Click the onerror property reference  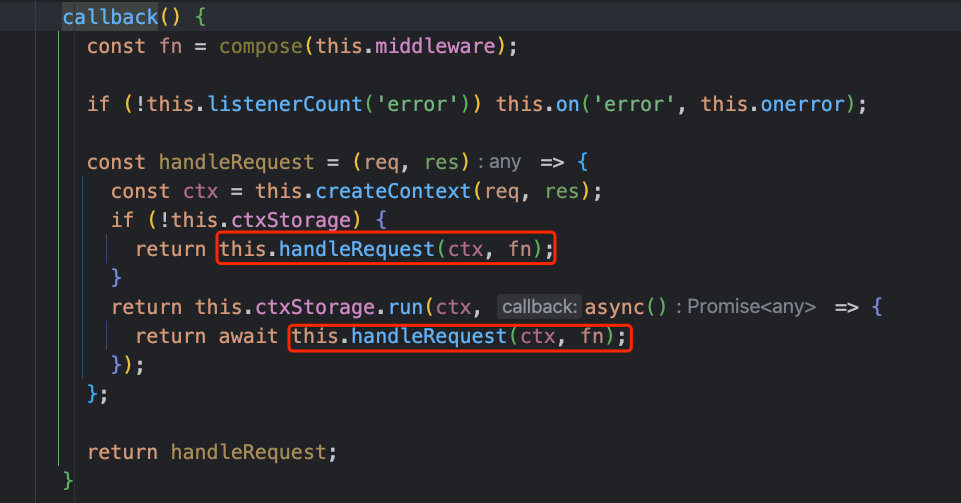[800, 104]
